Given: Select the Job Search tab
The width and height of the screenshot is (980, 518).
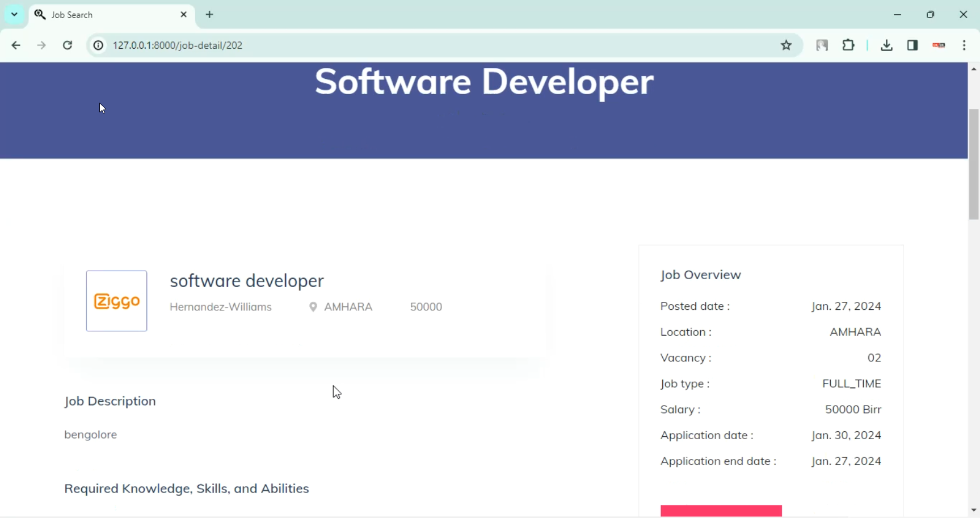Looking at the screenshot, I should (x=112, y=15).
